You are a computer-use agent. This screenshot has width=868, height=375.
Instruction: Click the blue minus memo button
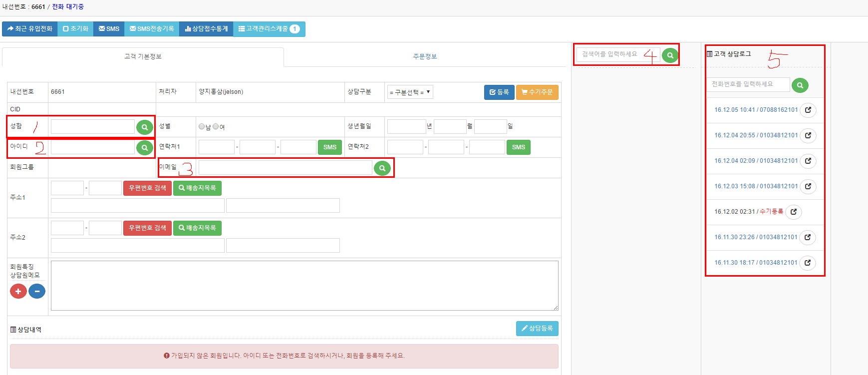pos(37,291)
